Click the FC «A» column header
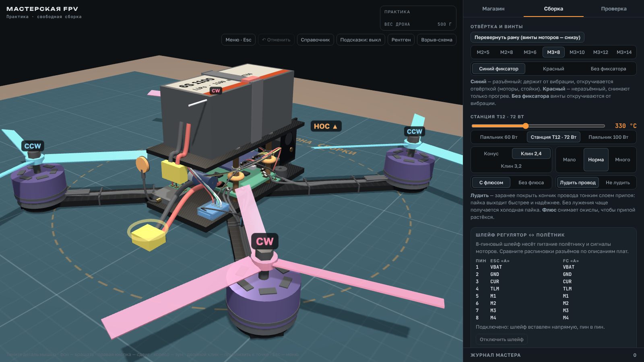The width and height of the screenshot is (644, 362). coord(571,261)
